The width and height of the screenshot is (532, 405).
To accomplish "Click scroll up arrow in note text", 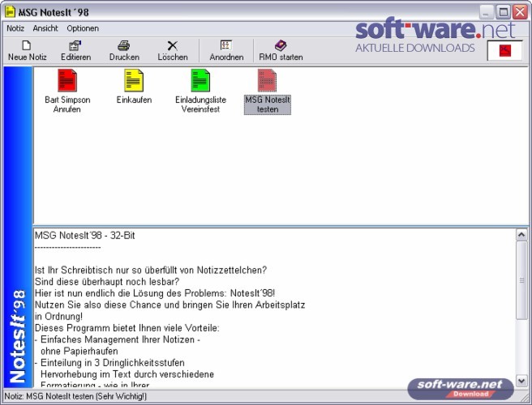I will (521, 235).
